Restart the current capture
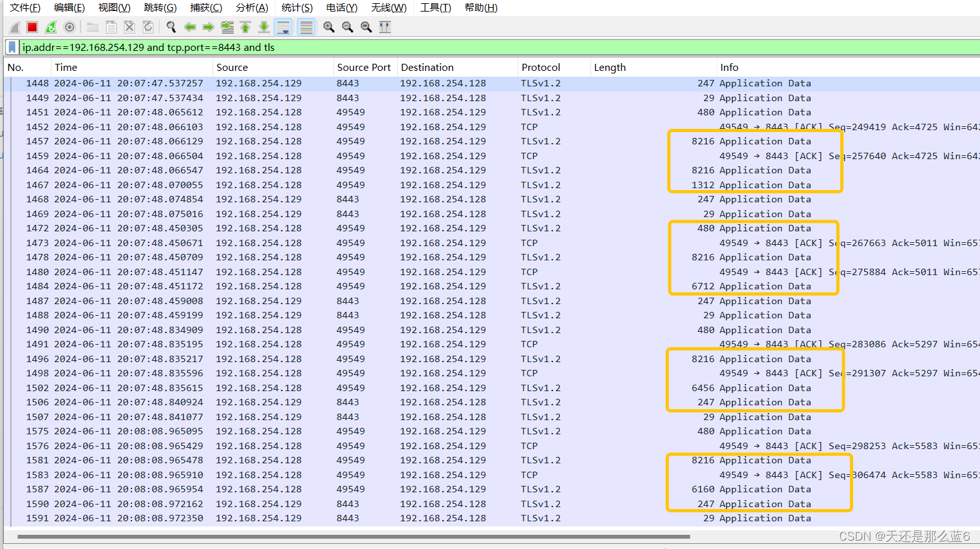This screenshot has width=980, height=549. click(51, 27)
